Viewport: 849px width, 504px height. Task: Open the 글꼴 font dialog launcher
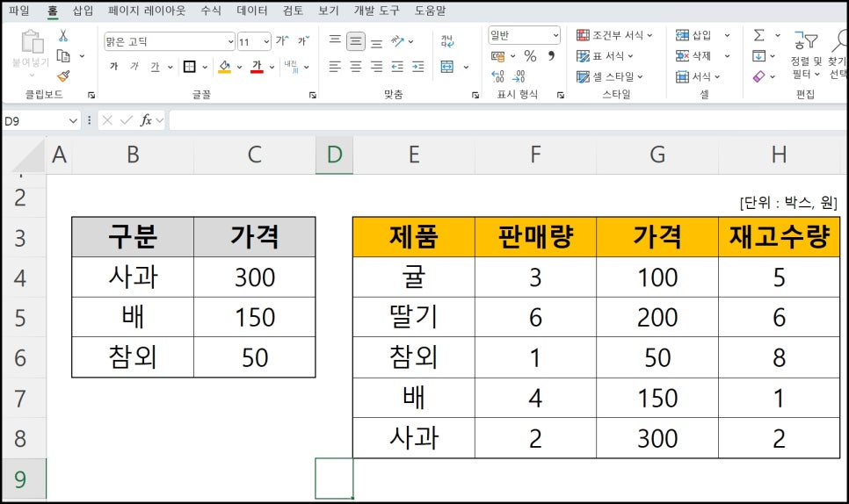312,95
